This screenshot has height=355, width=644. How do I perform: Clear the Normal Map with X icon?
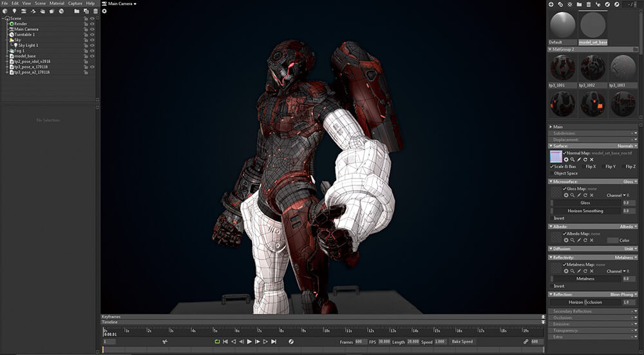point(592,159)
